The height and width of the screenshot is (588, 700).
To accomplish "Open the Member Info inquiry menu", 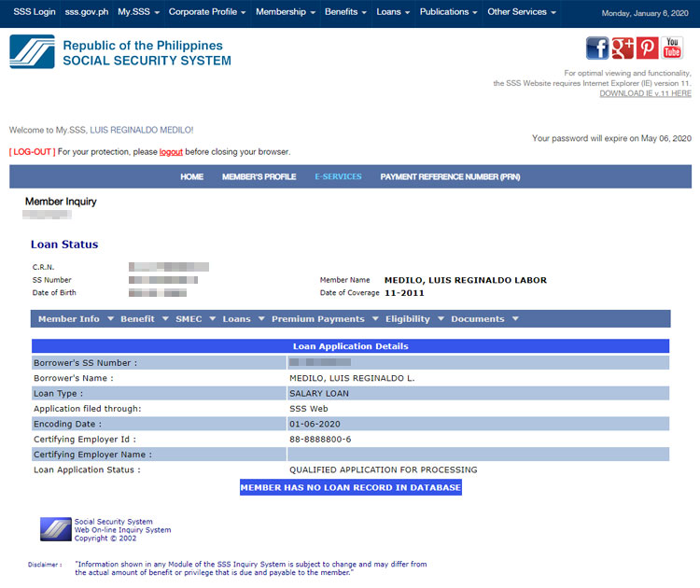I will [x=69, y=319].
